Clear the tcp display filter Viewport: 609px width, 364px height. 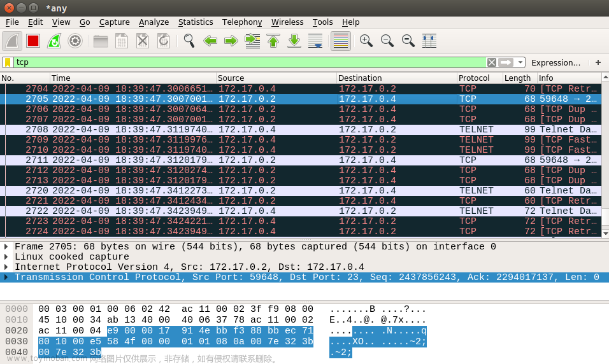click(x=492, y=62)
